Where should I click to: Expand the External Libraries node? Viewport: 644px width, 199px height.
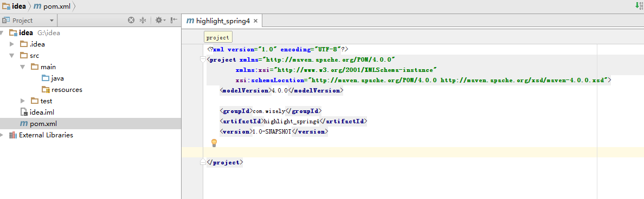pos(2,135)
